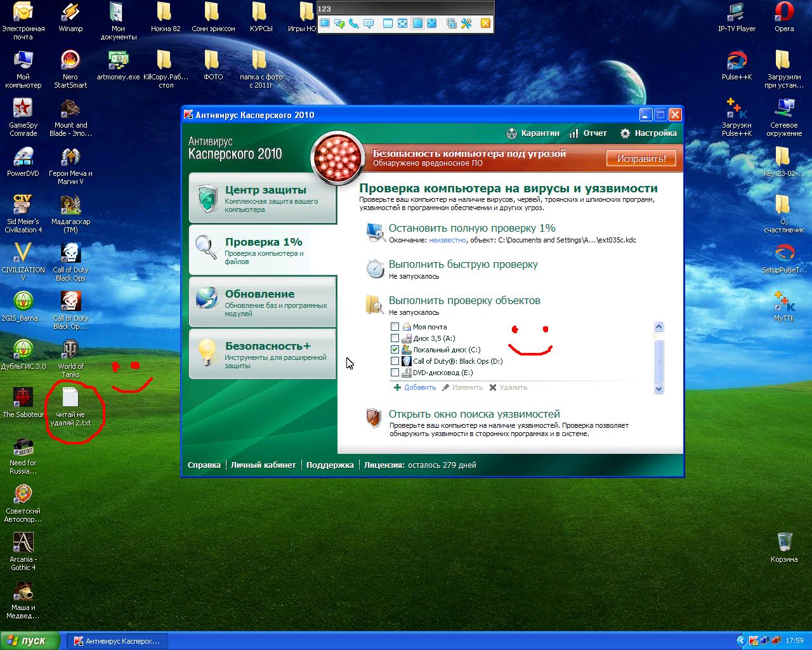
Task: Switch to the Проверка 1% tab
Action: tap(263, 250)
